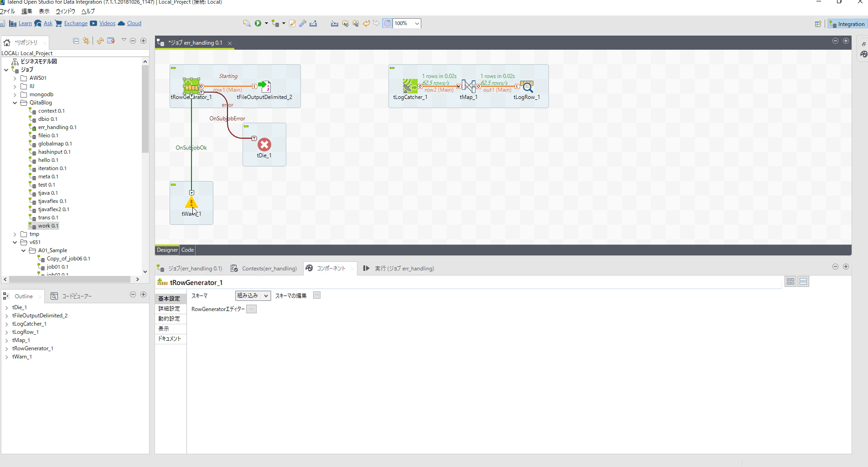
Task: Click the export items toolbar icon
Action: click(x=313, y=23)
